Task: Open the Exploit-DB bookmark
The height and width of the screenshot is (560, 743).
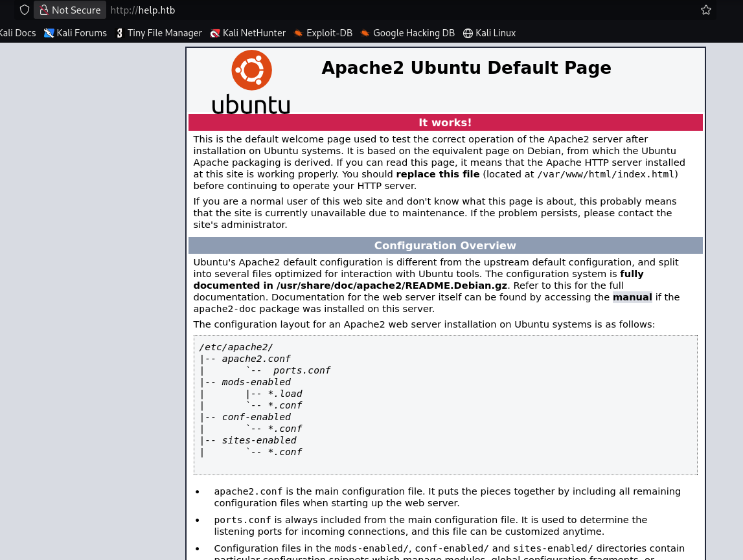Action: click(x=323, y=32)
